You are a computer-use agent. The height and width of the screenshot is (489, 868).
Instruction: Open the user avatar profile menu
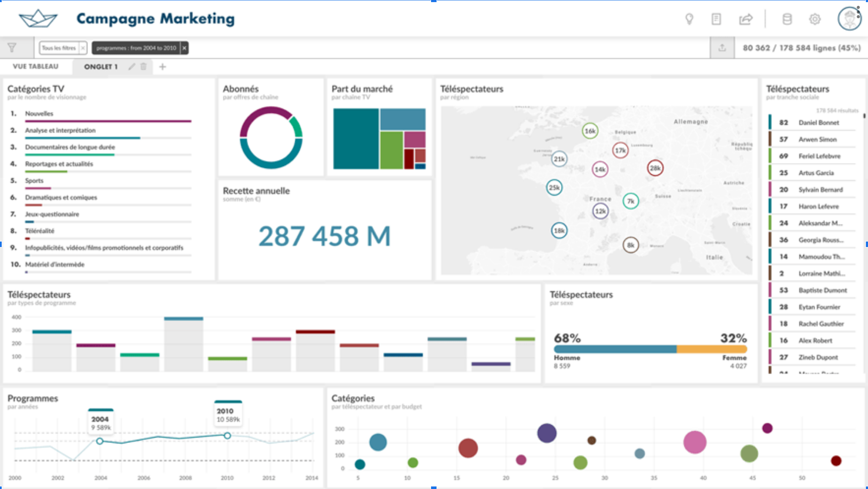(849, 19)
